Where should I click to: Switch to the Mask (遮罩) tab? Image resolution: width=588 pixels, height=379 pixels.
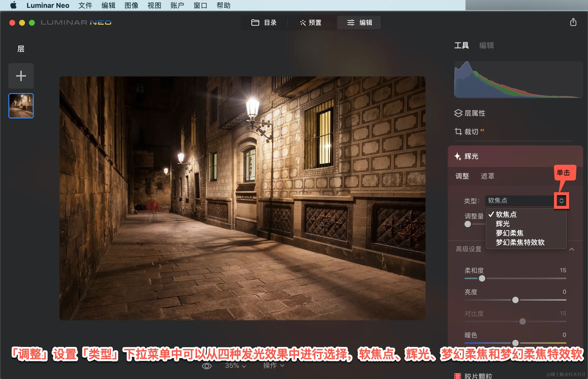pos(487,176)
